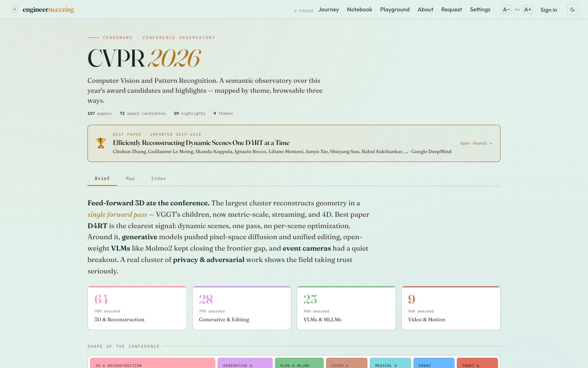Increase font size with A+ button
This screenshot has width=588, height=368.
(528, 10)
